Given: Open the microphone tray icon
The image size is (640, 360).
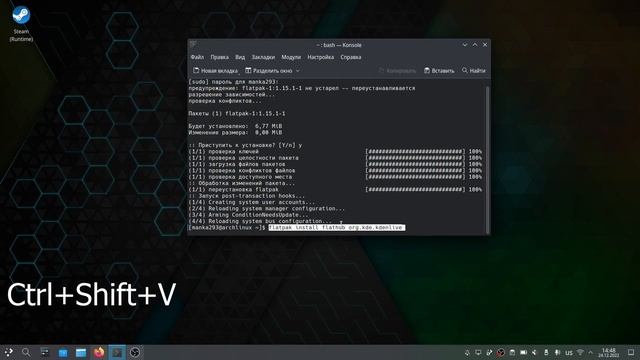Looking at the screenshot, I should [x=557, y=352].
